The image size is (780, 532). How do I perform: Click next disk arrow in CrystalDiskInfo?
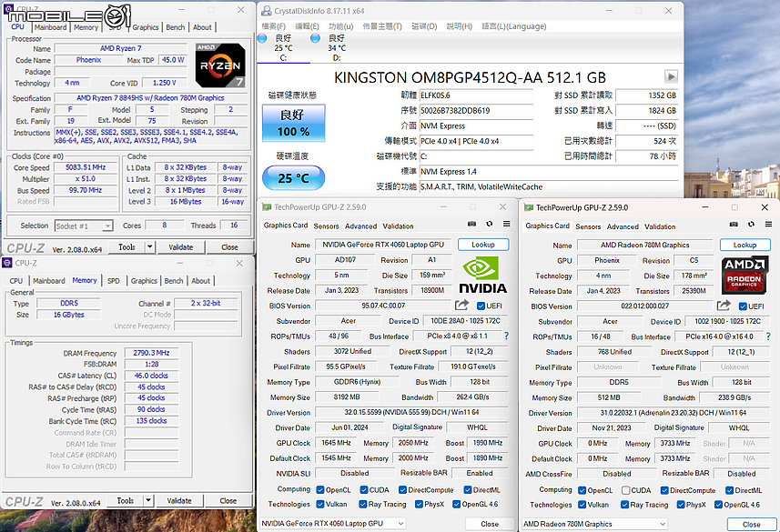tap(671, 76)
